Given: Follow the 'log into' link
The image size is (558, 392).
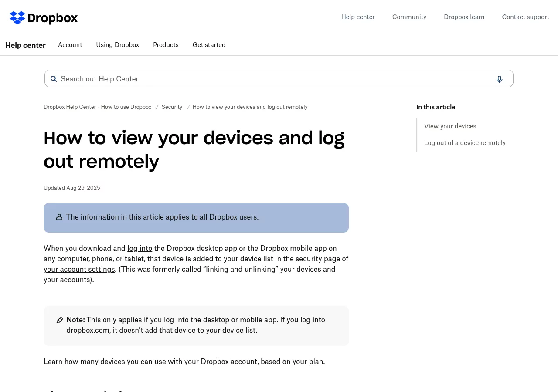Looking at the screenshot, I should (140, 248).
